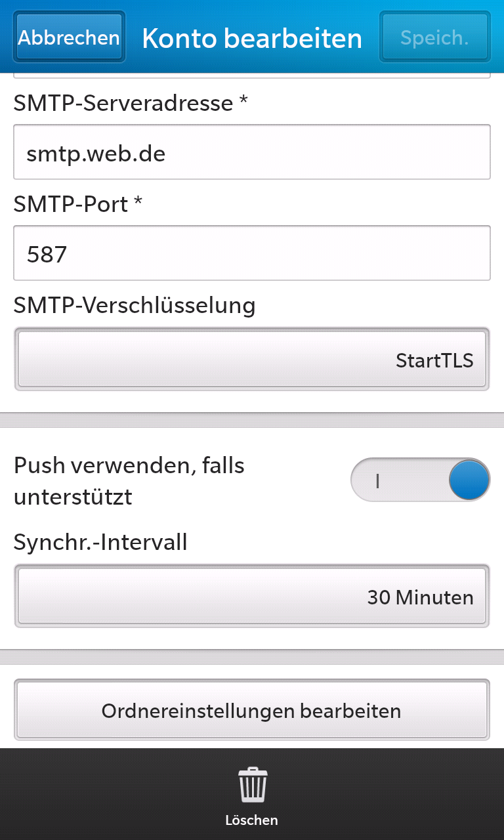Click the Synchr.-Intervall label
Screen dimensions: 504x840
tap(100, 542)
